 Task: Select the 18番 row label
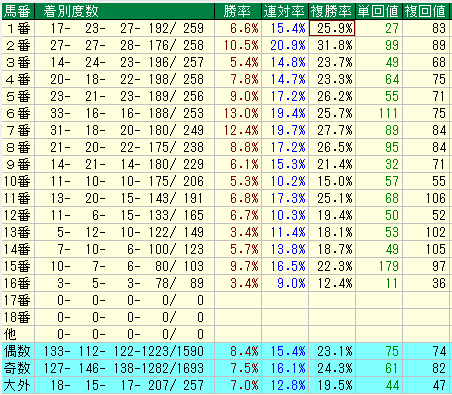click(18, 317)
